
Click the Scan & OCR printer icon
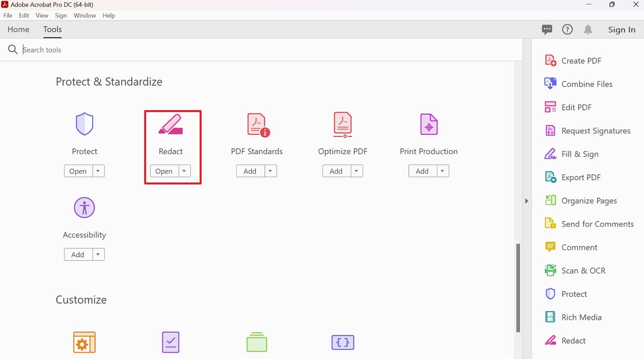(x=550, y=270)
